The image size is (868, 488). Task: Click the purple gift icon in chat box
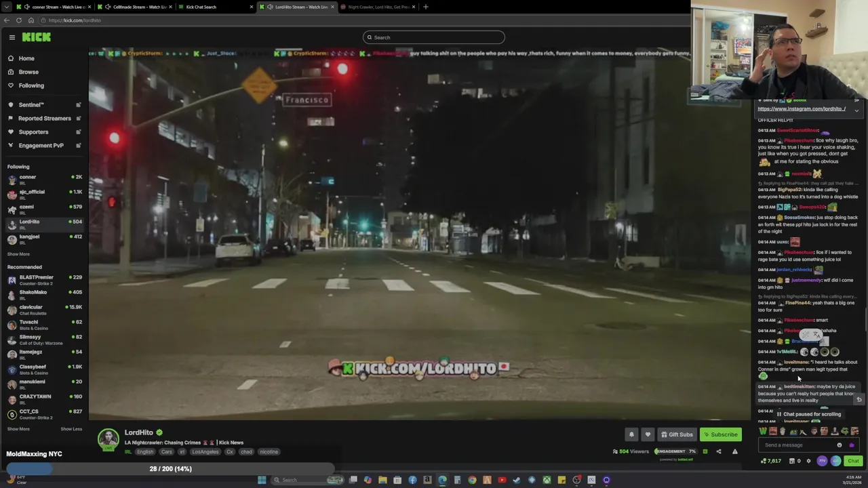(x=852, y=445)
